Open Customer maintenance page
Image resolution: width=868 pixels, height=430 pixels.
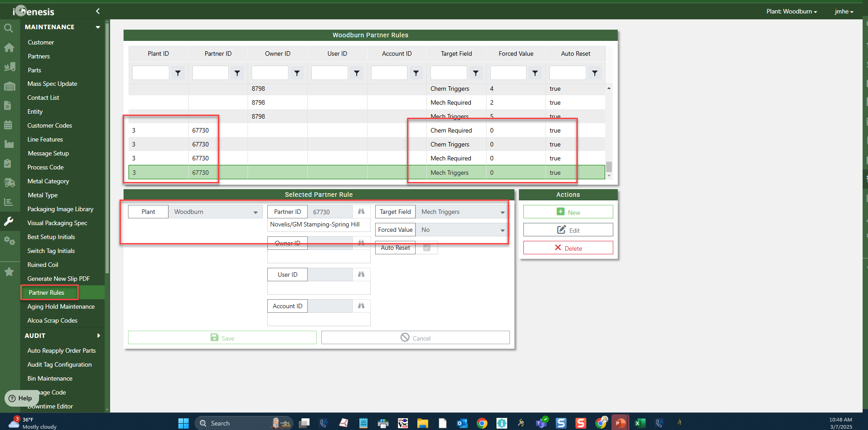41,42
